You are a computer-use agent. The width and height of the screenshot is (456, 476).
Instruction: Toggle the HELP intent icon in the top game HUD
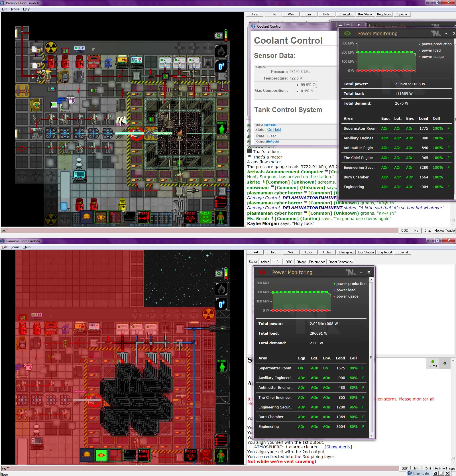[x=205, y=217]
